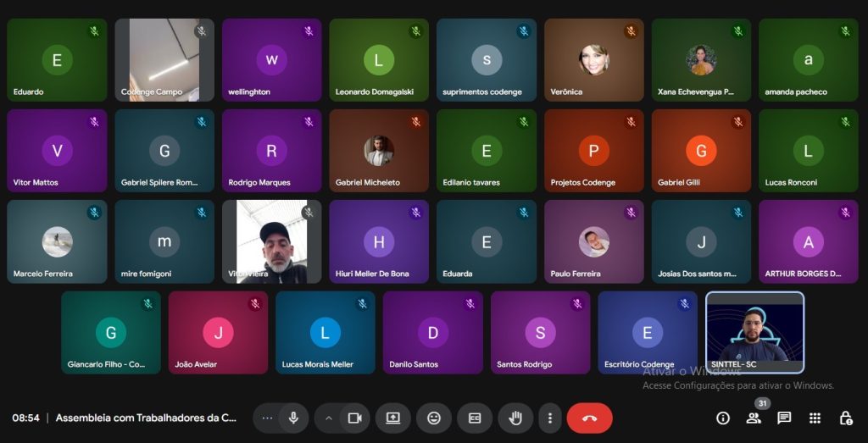
Task: Click the Verônica participant tile
Action: point(593,59)
